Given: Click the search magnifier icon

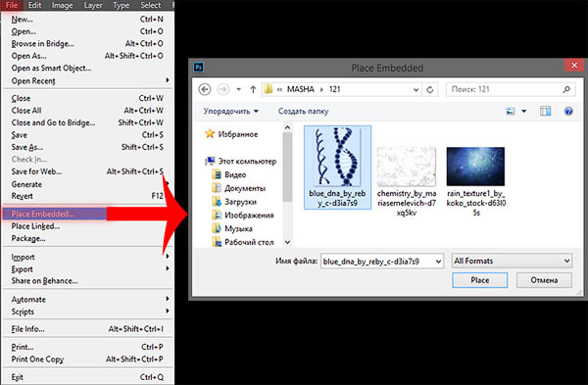Looking at the screenshot, I should (x=566, y=89).
